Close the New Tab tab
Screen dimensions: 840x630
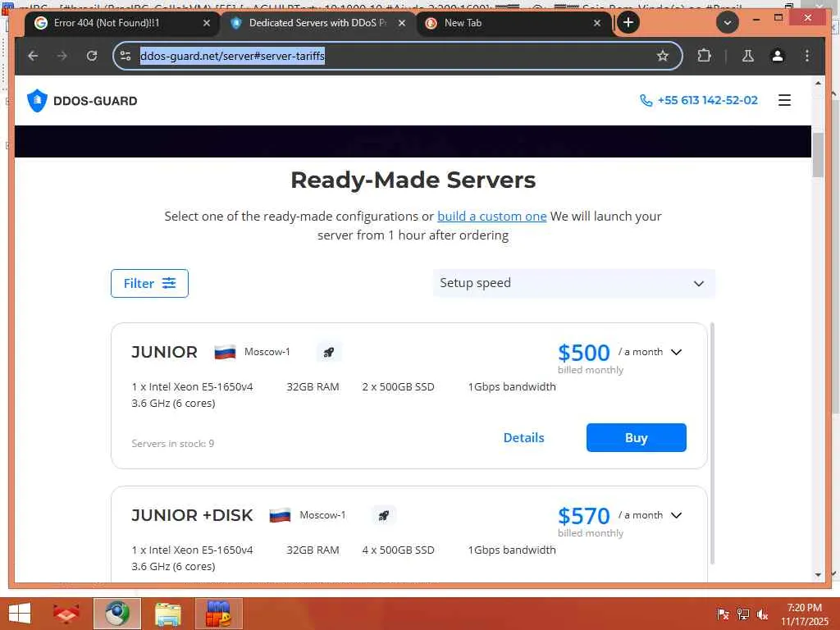point(597,23)
